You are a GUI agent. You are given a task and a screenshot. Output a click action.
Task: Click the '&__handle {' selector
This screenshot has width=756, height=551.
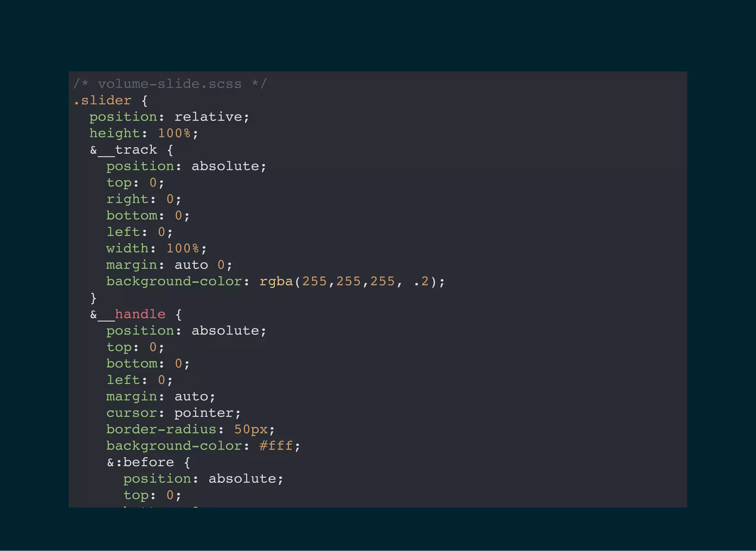(x=136, y=315)
